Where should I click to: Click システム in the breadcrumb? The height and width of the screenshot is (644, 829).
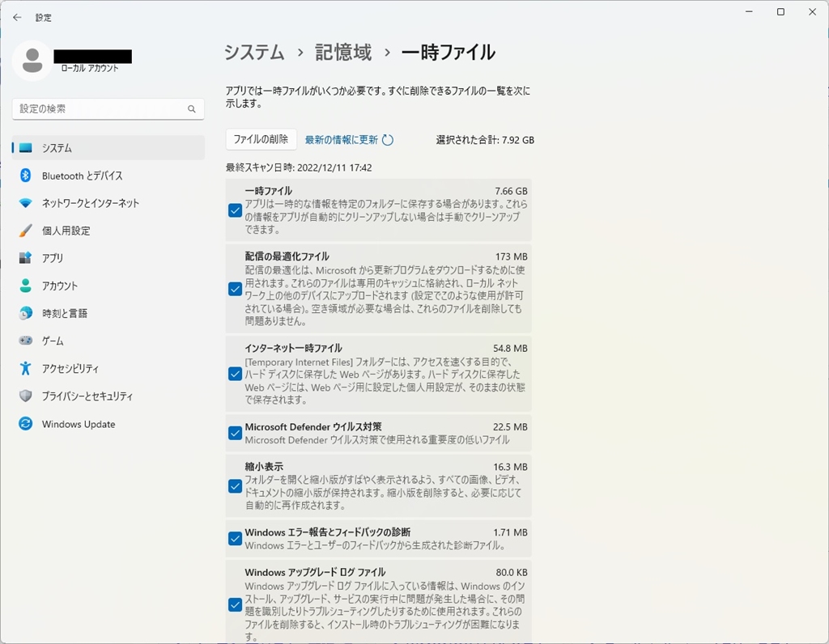pos(254,53)
